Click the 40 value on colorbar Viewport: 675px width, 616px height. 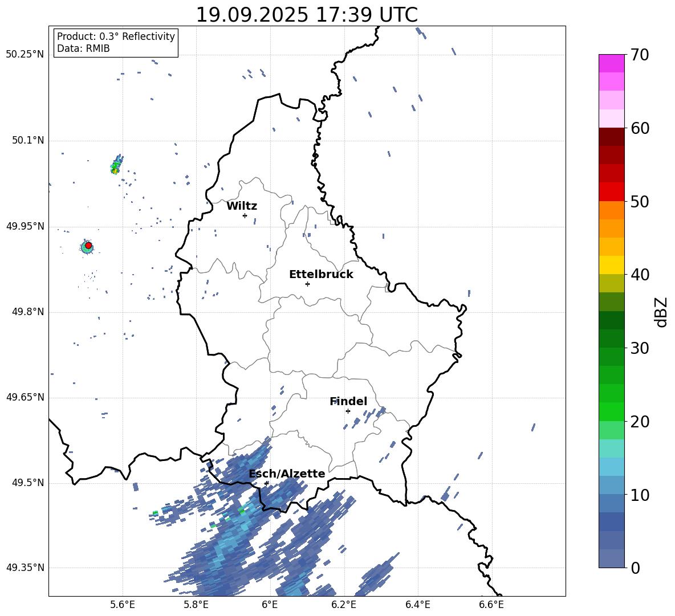[x=640, y=275]
